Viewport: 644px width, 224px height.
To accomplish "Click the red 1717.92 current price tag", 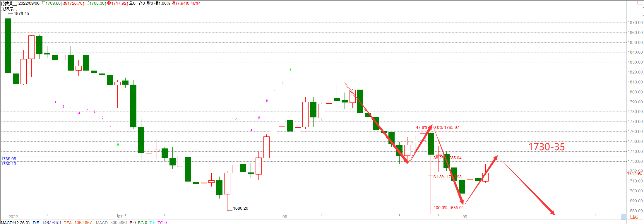I will 634,173.
